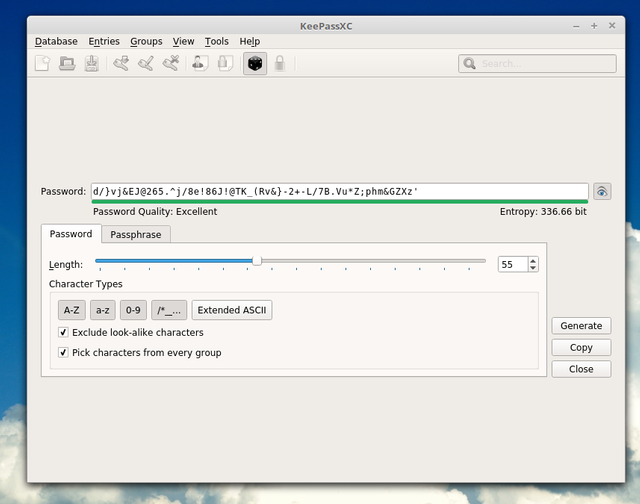Image resolution: width=640 pixels, height=504 pixels.
Task: Open the Database menu
Action: [x=56, y=41]
